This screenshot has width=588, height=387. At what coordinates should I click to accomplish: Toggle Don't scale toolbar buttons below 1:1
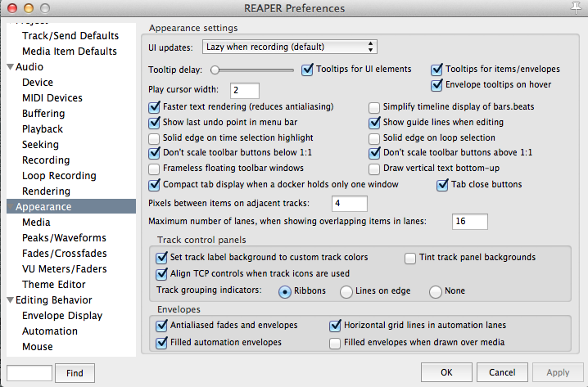pyautogui.click(x=154, y=153)
